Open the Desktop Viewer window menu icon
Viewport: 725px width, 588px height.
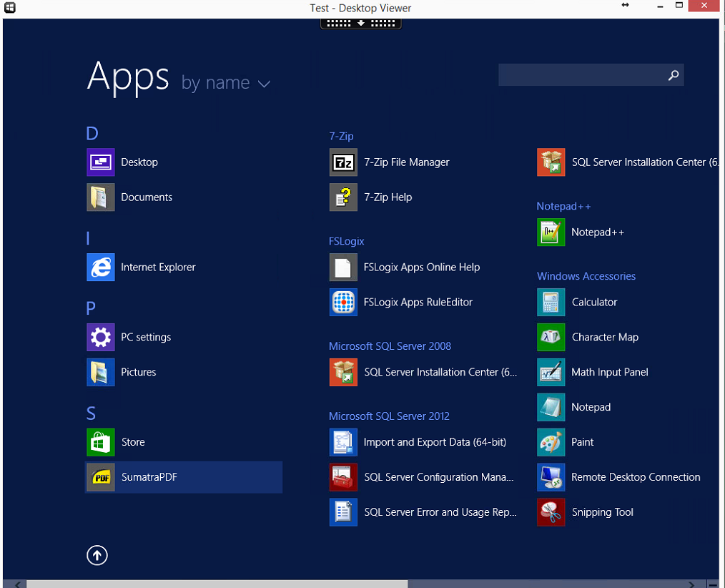10,7
